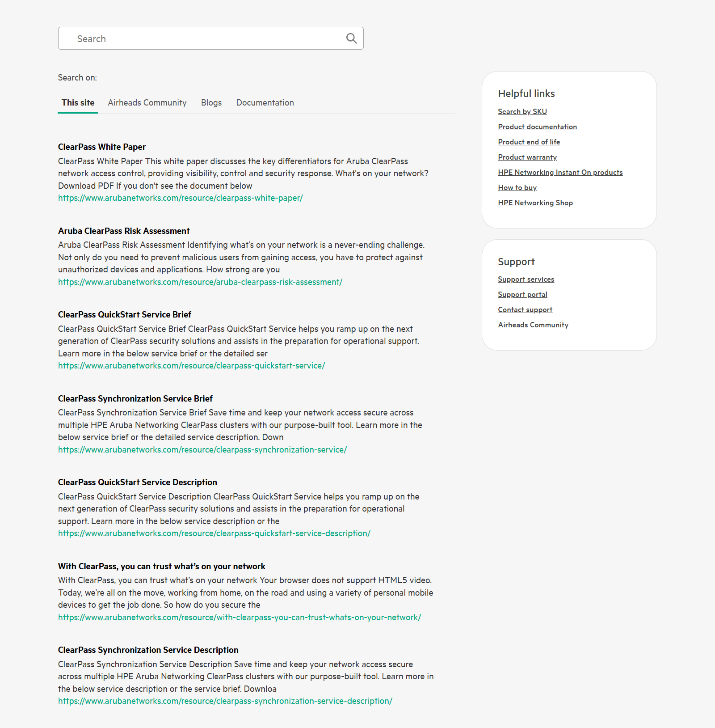Visit the HPE Networking Shop link
This screenshot has height=728, width=715.
535,203
